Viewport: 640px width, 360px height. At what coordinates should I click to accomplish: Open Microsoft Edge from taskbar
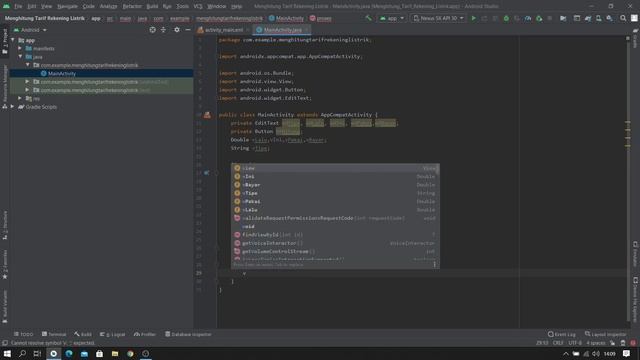point(69,353)
